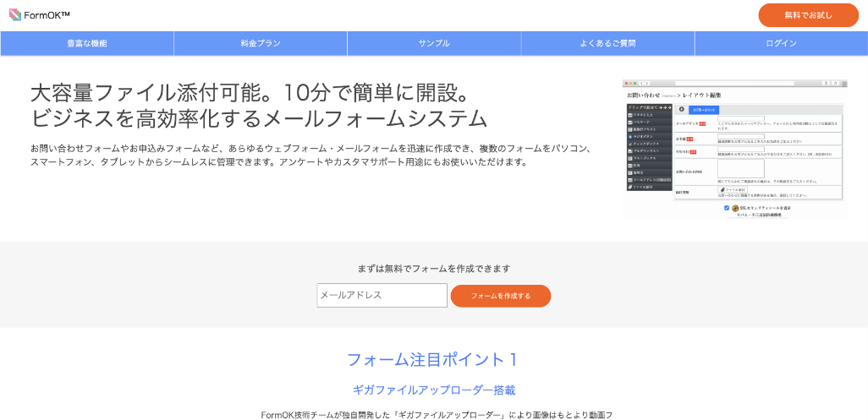Open the layout editor screenshot thumbnail

pyautogui.click(x=734, y=148)
